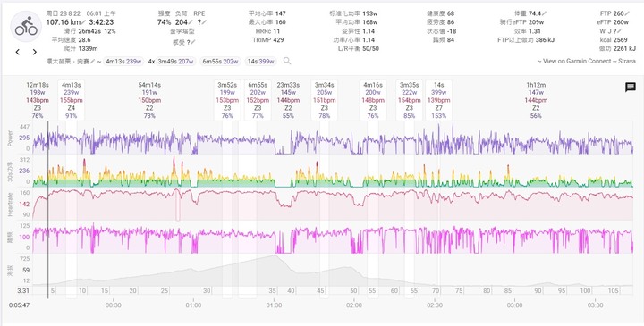Select the 12m18s 198w interval card

[x=38, y=100]
